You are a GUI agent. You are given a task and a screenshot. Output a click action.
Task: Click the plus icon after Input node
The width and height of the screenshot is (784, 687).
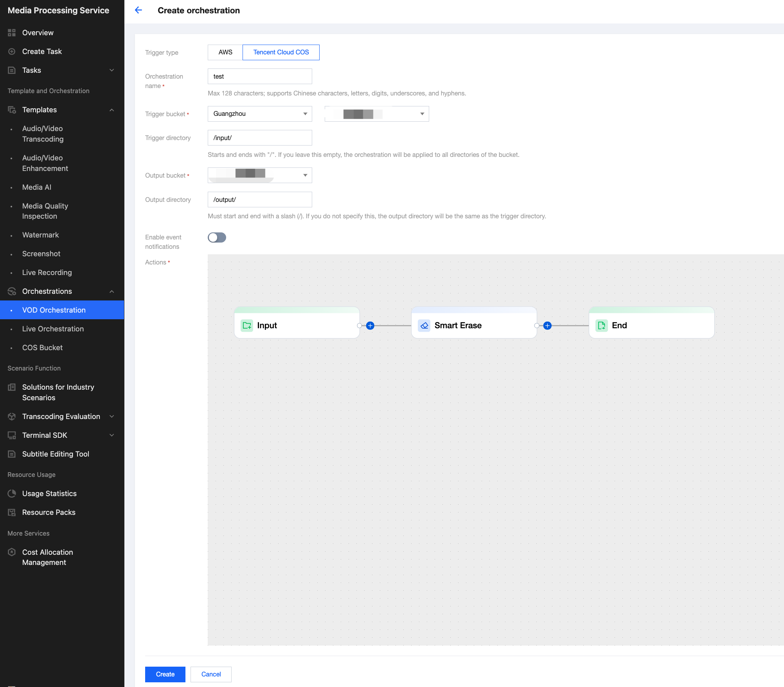(370, 326)
